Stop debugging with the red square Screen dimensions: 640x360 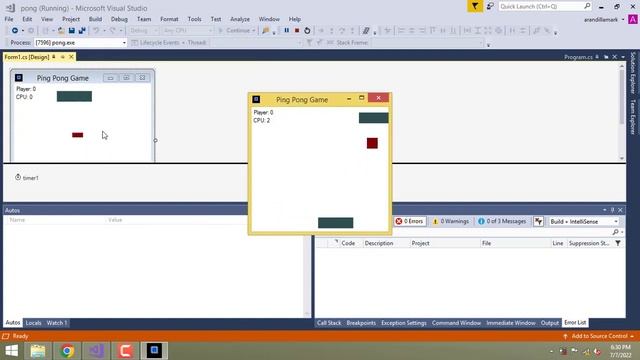tap(297, 31)
